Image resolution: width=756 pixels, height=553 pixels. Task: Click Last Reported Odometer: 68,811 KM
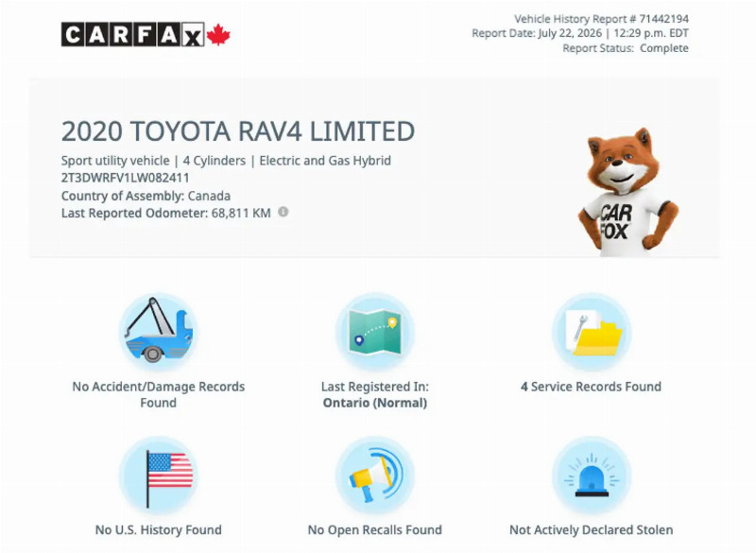tap(166, 213)
